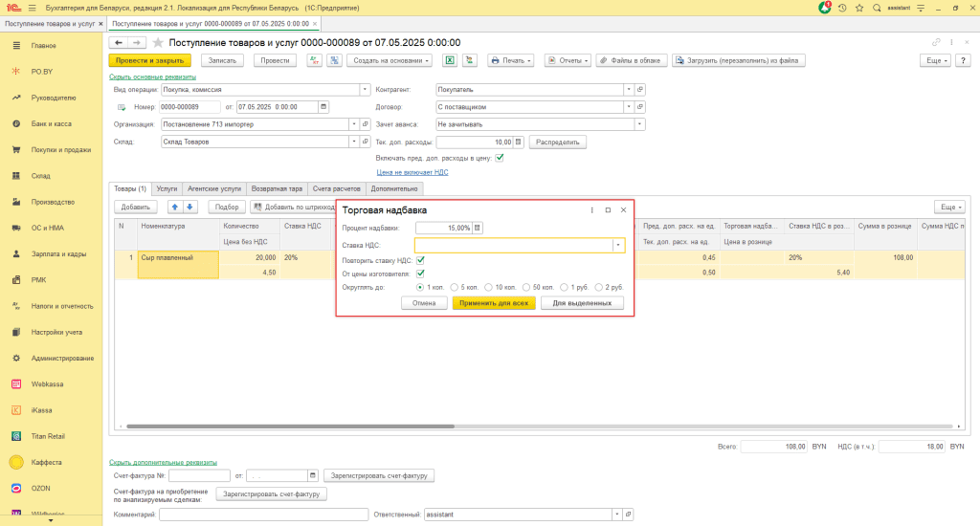Click Распределить button
The width and height of the screenshot is (980, 526).
tap(558, 142)
